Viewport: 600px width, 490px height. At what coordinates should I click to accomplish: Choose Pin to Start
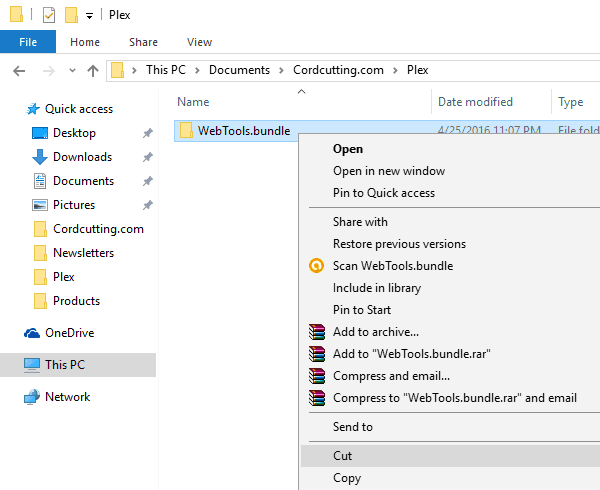362,310
